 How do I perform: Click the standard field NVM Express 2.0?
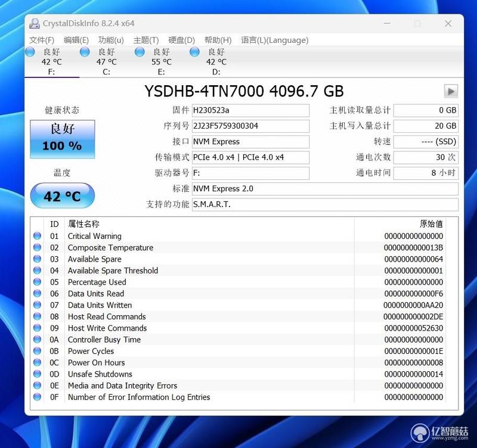point(325,189)
